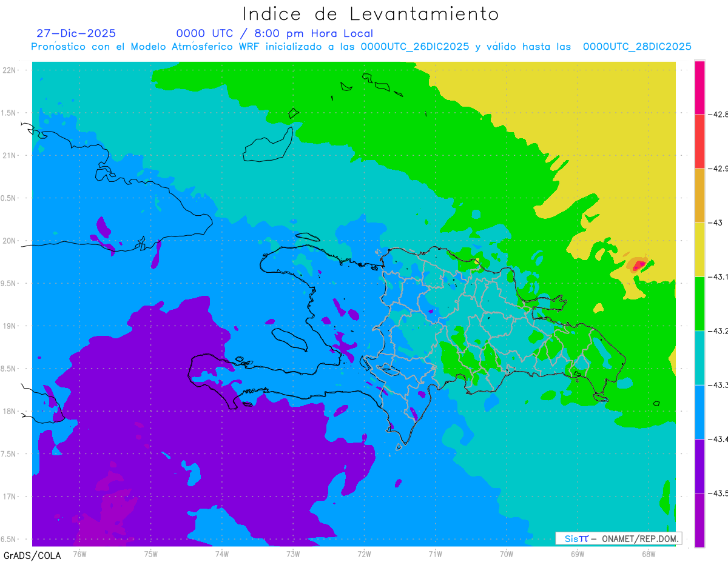This screenshot has width=728, height=562.
Task: Select the yellow segment of the color legend
Action: click(x=699, y=249)
